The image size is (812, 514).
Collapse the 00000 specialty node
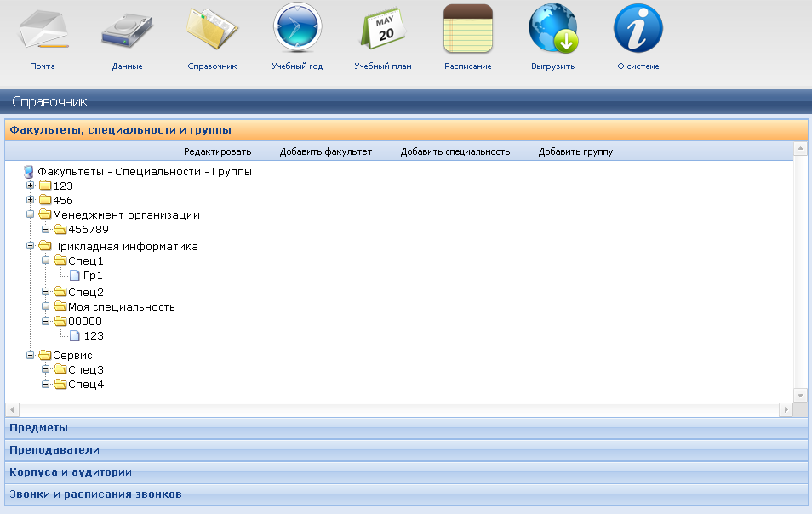[x=46, y=321]
